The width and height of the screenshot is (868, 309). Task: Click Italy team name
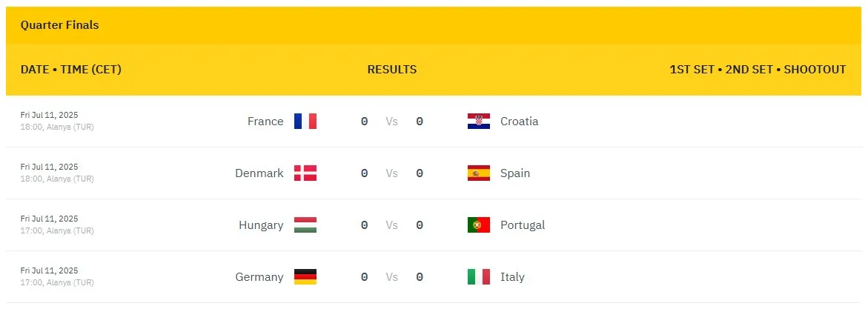tap(512, 277)
